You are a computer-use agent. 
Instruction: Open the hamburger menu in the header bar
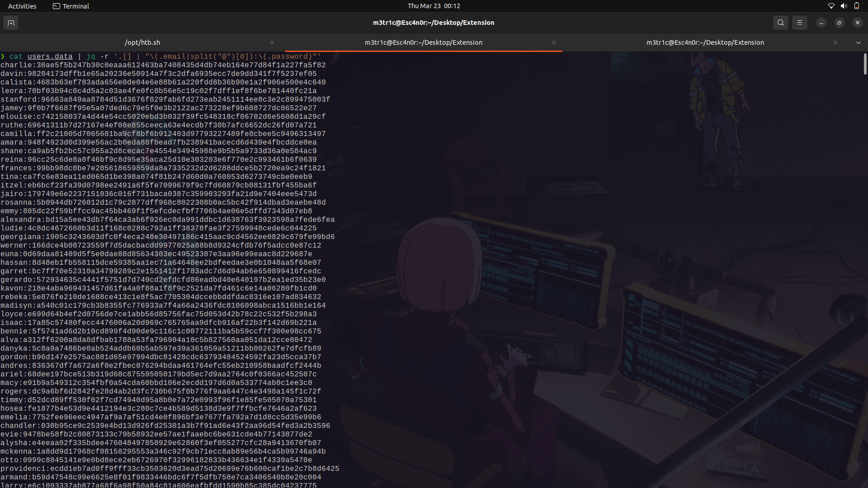(800, 23)
